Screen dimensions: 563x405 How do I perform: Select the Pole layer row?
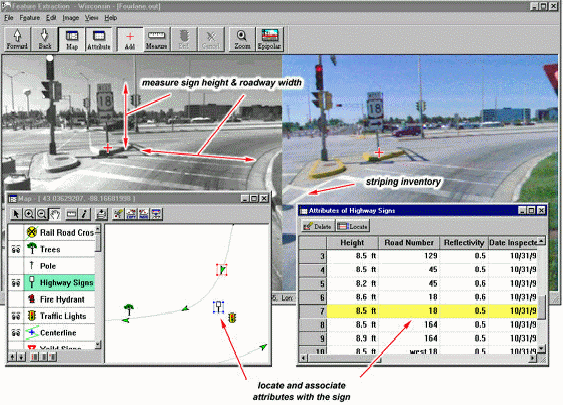tap(60, 266)
